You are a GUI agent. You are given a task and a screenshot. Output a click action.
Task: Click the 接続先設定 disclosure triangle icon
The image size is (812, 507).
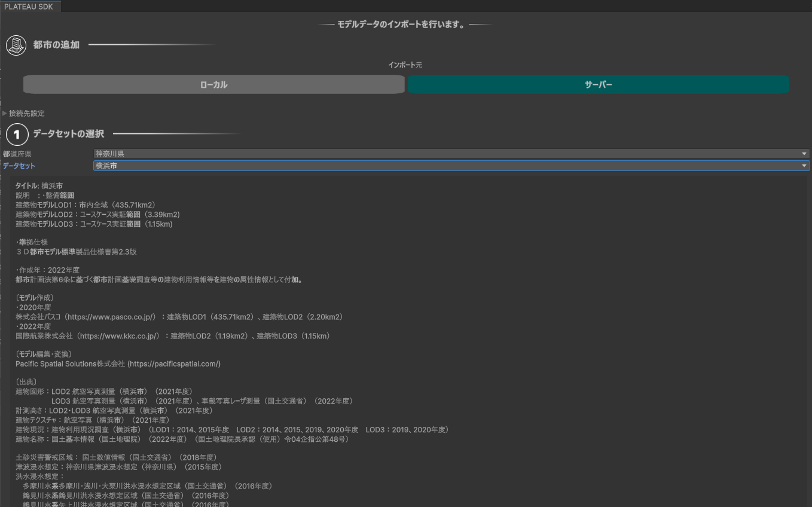[5, 113]
